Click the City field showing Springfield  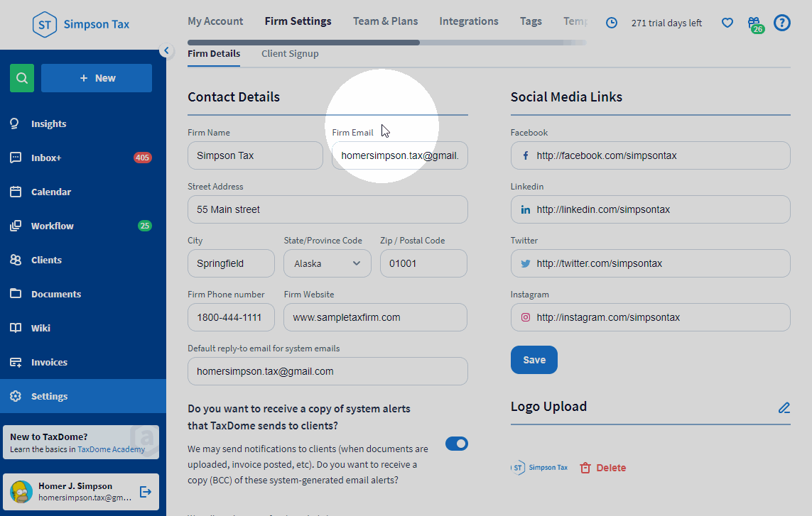pos(231,263)
